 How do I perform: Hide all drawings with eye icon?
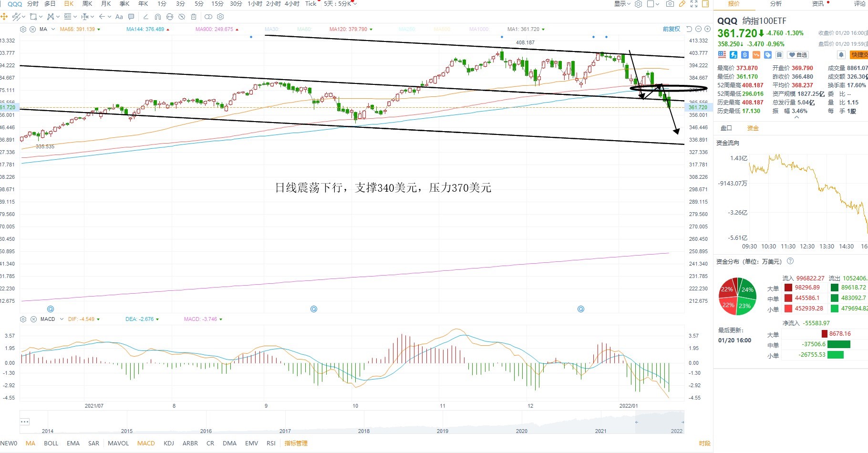click(x=182, y=17)
